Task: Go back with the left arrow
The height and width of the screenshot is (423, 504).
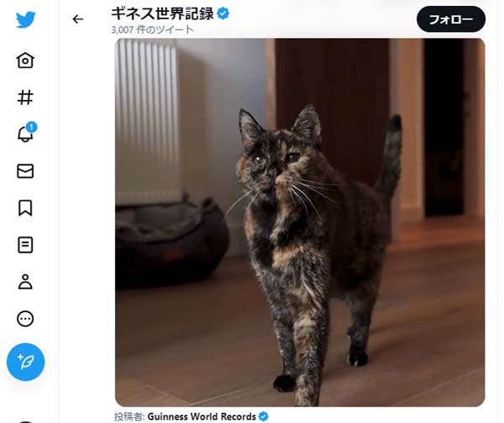Action: (x=78, y=19)
